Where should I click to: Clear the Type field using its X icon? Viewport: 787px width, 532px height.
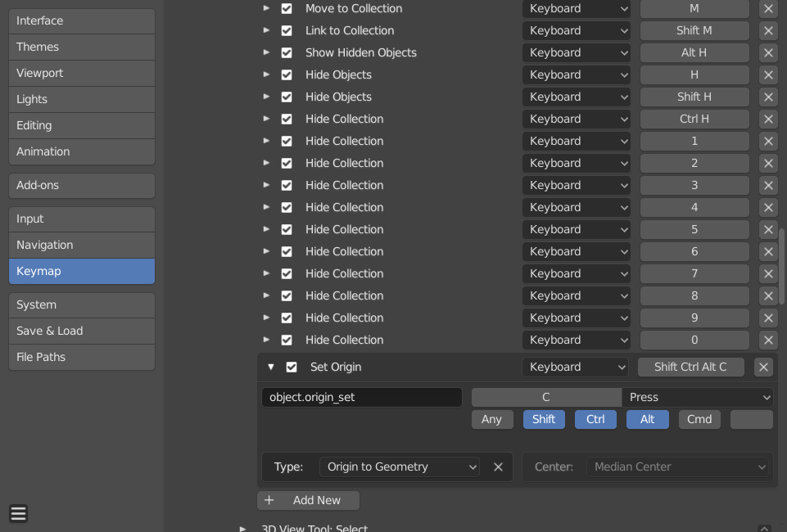pos(498,467)
